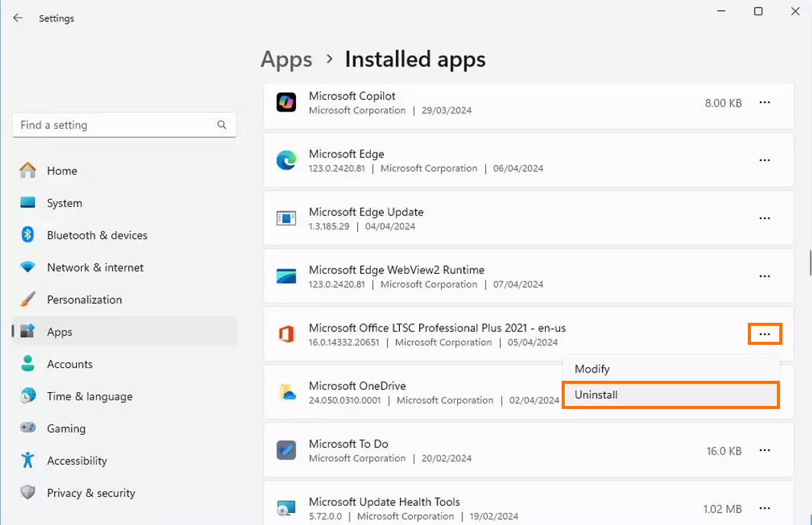Screen dimensions: 812x525
Task: Open more options for Microsoft Office LTSC
Action: point(765,334)
